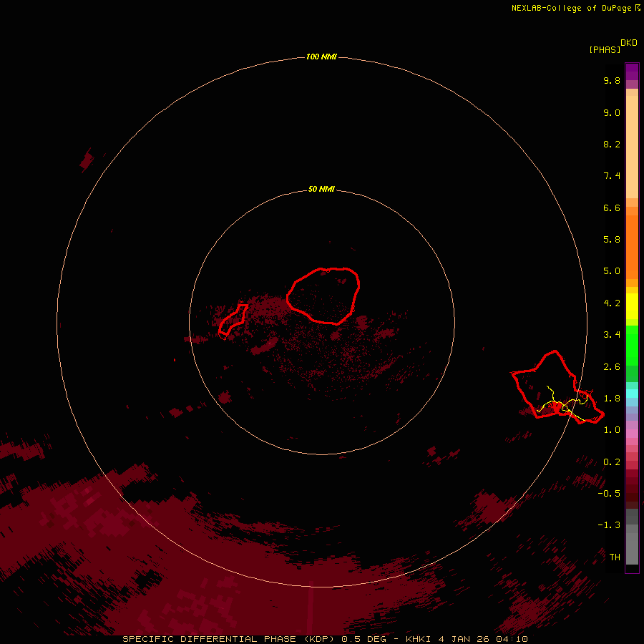Click the NEXLAB-College of DuPage credit text
The height and width of the screenshot is (644, 644).
tap(572, 8)
